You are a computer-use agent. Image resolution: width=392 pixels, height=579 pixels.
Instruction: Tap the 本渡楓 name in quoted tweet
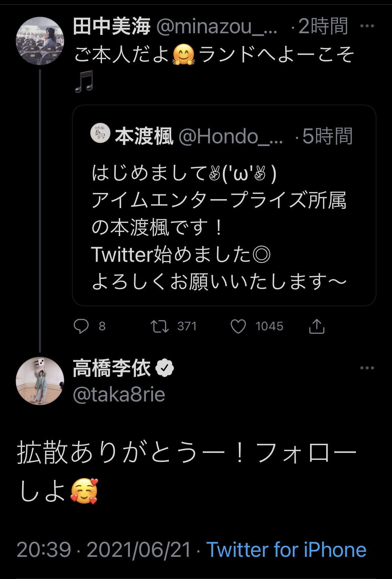tap(144, 137)
